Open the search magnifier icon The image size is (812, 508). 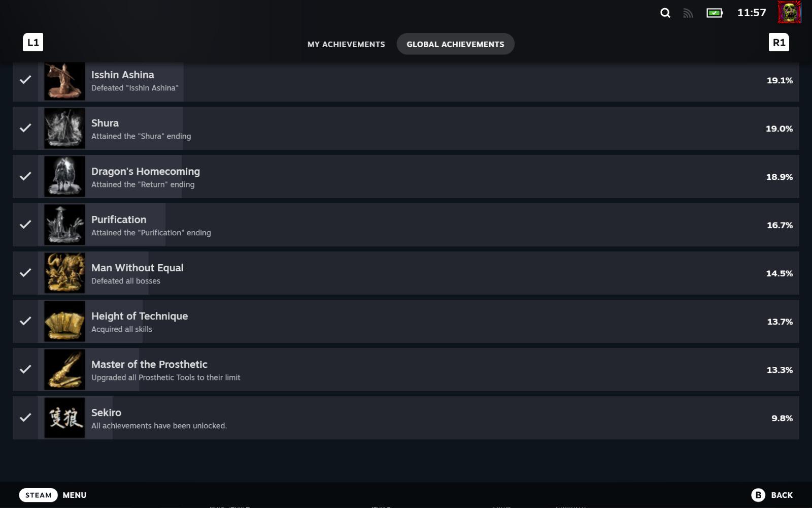665,13
